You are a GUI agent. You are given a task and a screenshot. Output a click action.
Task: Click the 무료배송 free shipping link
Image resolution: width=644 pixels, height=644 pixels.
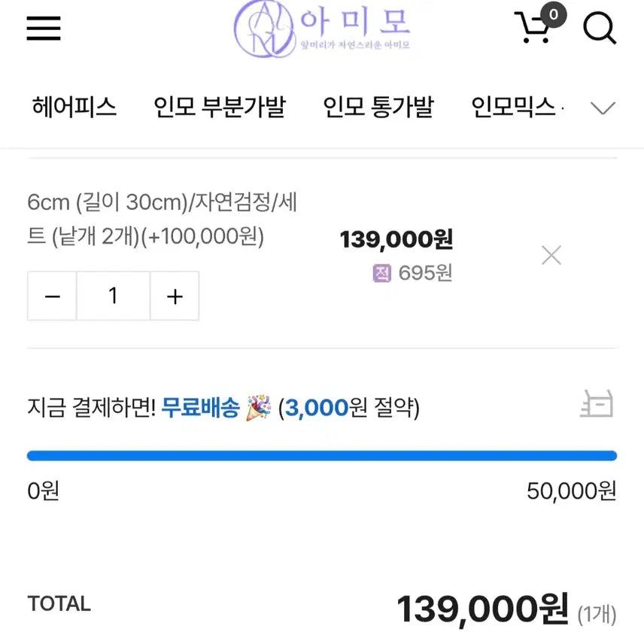(200, 409)
